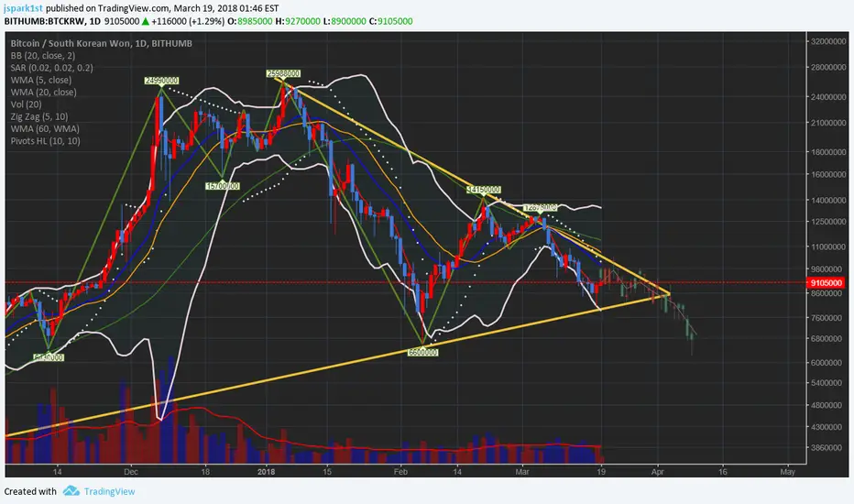The height and width of the screenshot is (504, 854).
Task: Click the Apr date on time axis
Action: pos(657,472)
